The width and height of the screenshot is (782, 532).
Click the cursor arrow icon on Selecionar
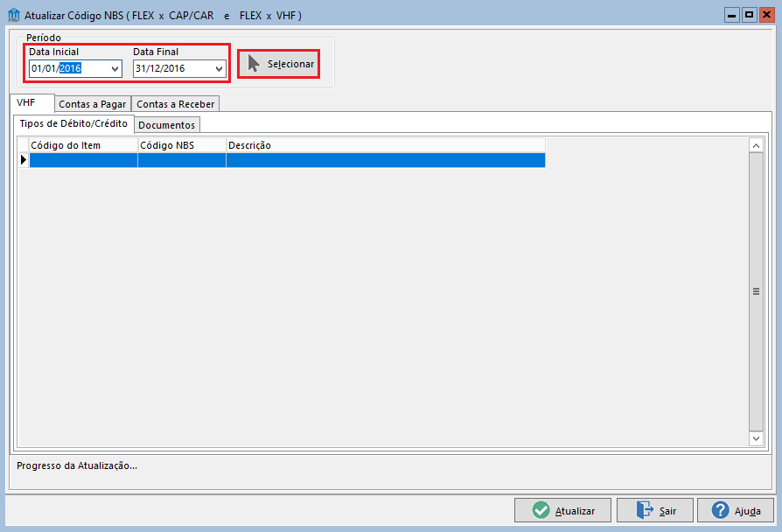pos(254,64)
